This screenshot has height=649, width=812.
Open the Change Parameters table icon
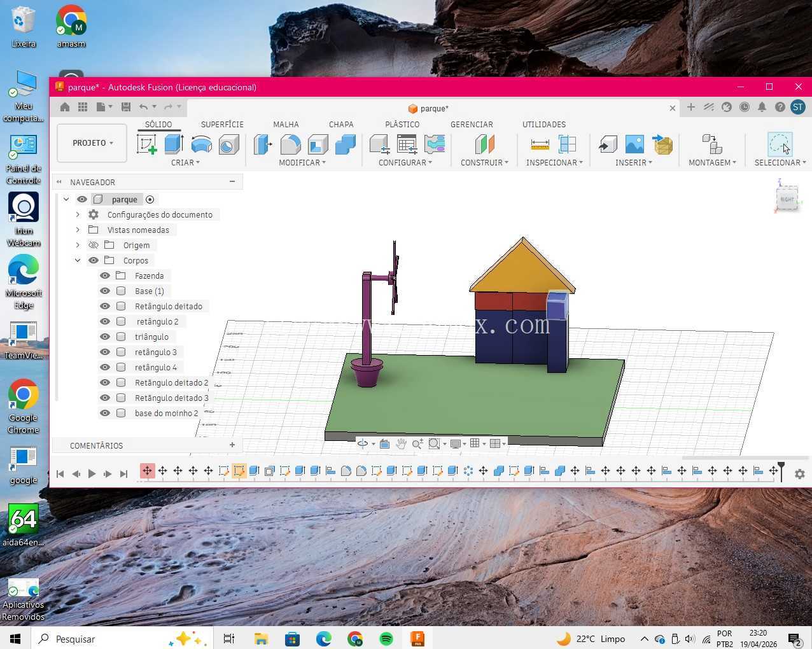coord(407,144)
